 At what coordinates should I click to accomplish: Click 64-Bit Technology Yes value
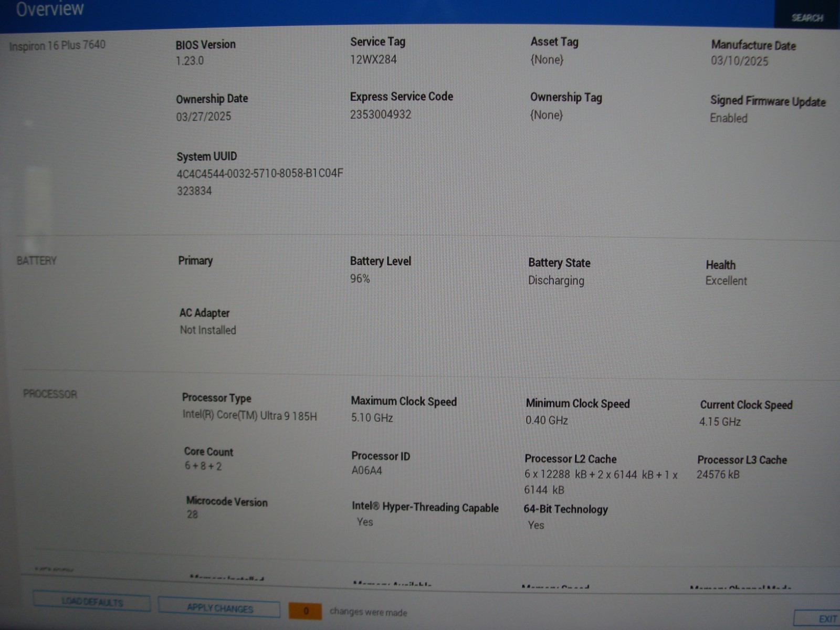[536, 525]
